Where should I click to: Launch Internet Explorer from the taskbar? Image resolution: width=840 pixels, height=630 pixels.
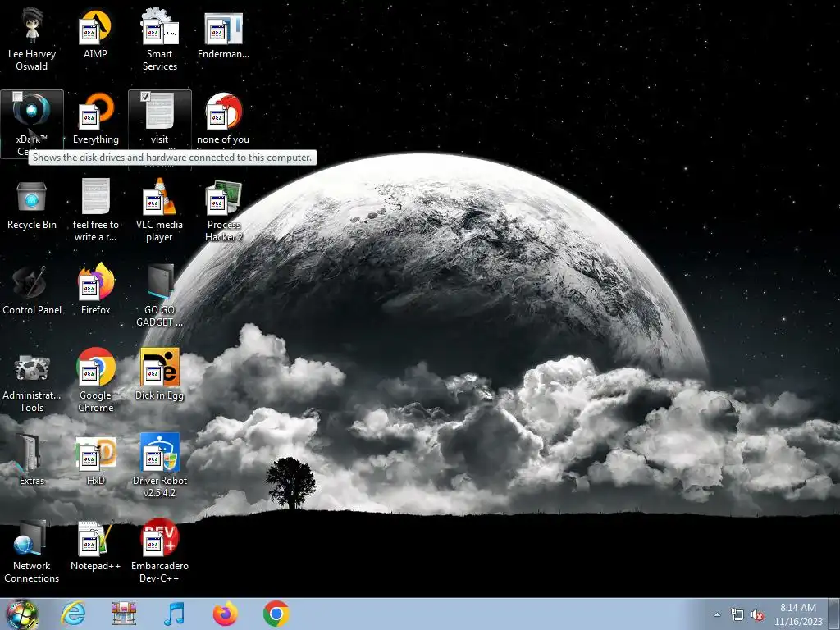[x=73, y=614]
